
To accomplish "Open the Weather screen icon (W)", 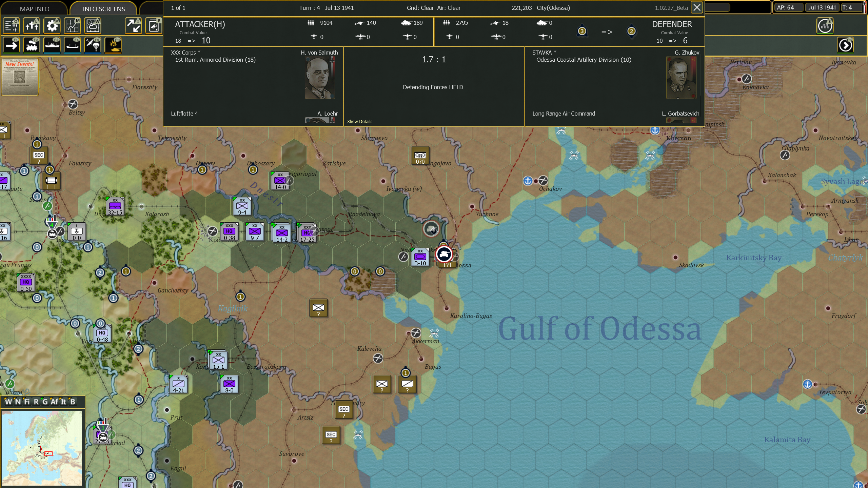I will click(93, 26).
